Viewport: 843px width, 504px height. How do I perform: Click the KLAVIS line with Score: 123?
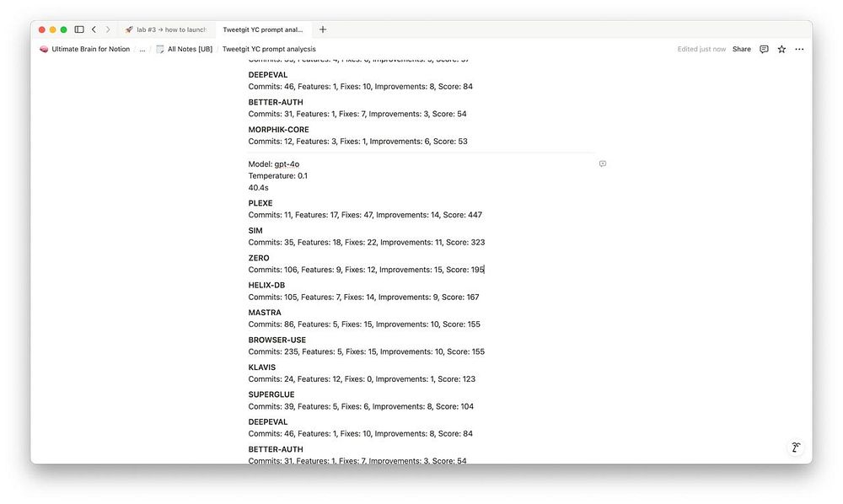point(362,379)
